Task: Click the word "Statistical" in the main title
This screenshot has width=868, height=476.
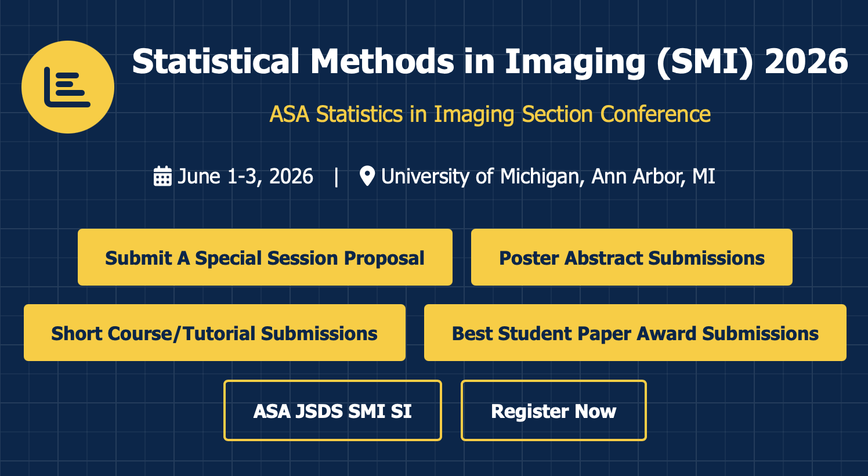Action: click(x=216, y=62)
